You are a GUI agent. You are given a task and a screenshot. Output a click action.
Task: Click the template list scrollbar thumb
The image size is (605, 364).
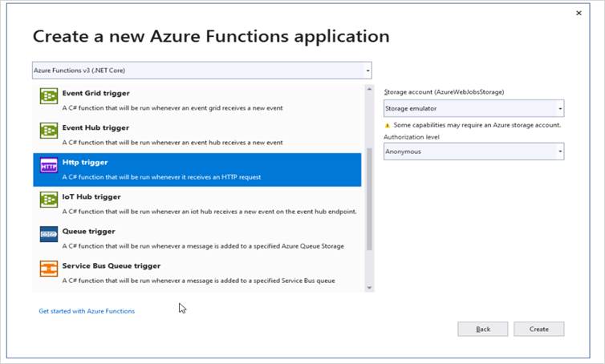[x=369, y=198]
